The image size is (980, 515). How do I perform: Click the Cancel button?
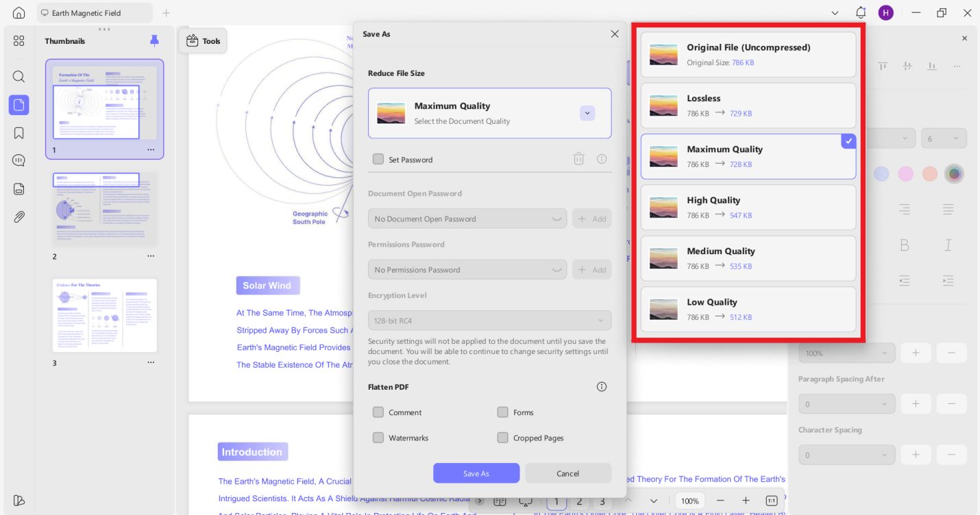[x=567, y=473]
